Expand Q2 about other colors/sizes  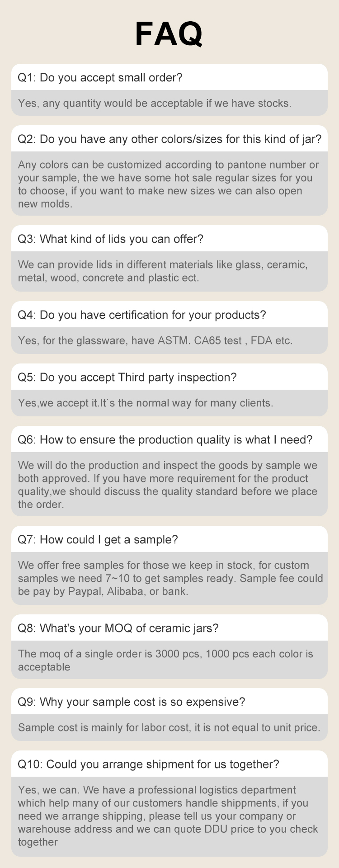pos(169,139)
